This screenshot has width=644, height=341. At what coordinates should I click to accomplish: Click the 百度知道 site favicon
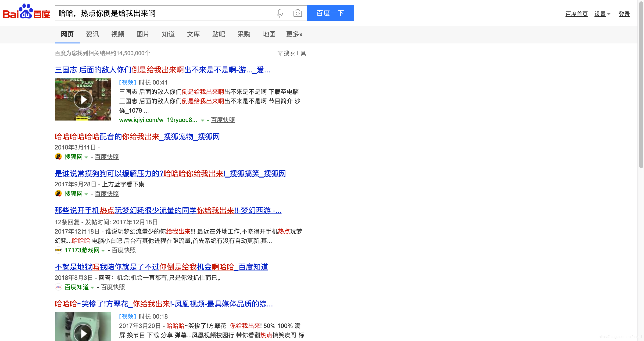(x=58, y=287)
